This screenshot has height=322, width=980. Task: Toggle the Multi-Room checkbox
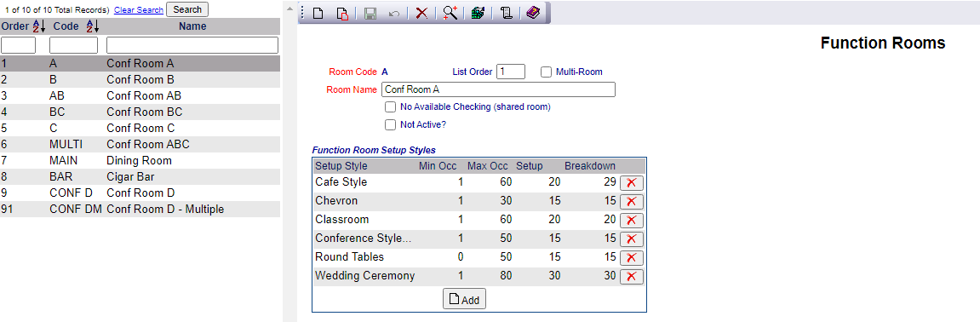pyautogui.click(x=547, y=72)
